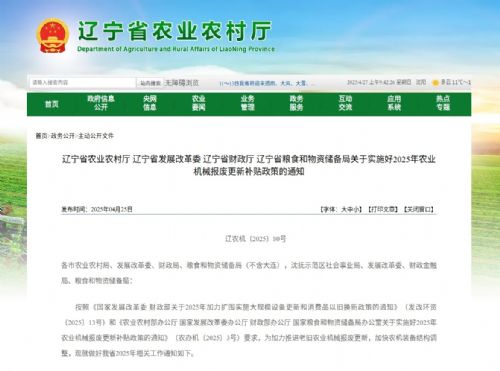Set font size to 大 option
Image resolution: width=500 pixels, height=371 pixels.
point(344,209)
